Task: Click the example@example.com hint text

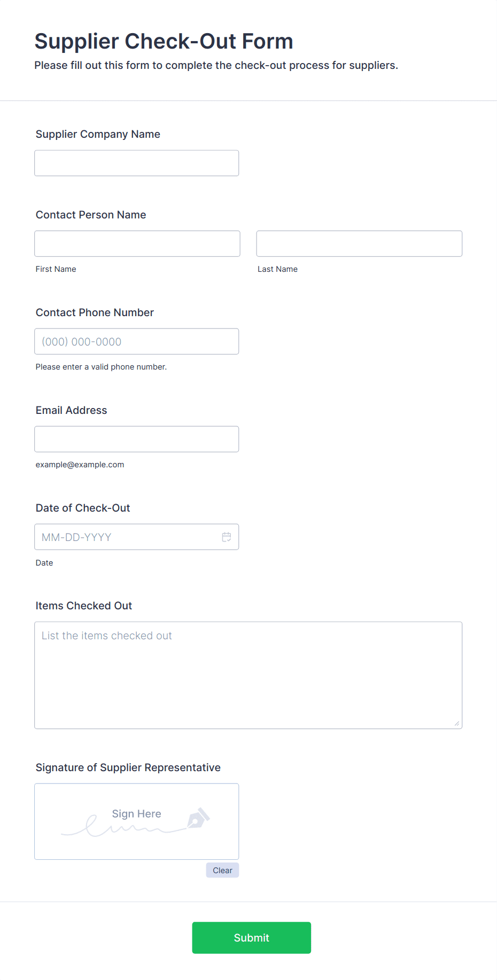Action: point(80,465)
